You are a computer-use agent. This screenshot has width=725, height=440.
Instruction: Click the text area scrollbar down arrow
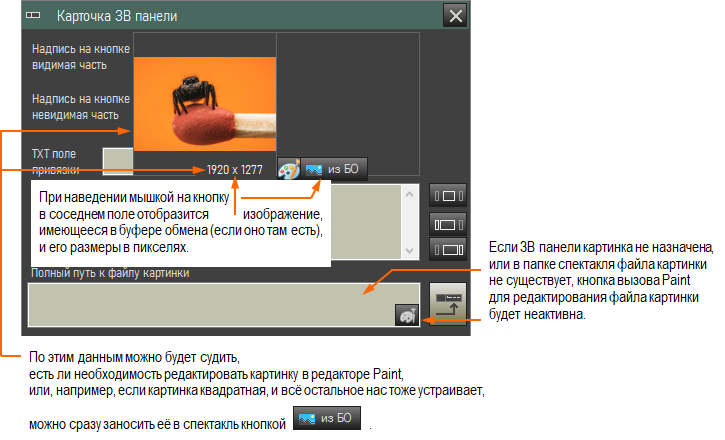(x=409, y=251)
